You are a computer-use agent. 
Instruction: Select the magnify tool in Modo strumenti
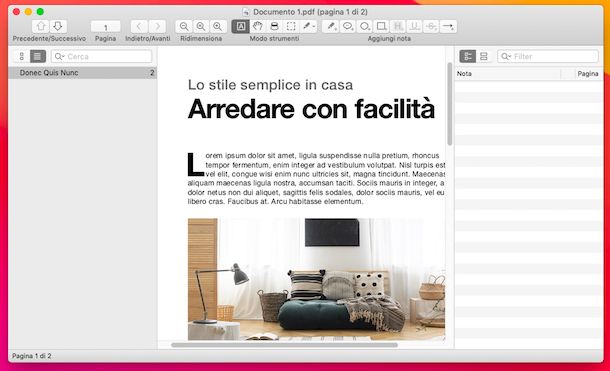tap(274, 26)
